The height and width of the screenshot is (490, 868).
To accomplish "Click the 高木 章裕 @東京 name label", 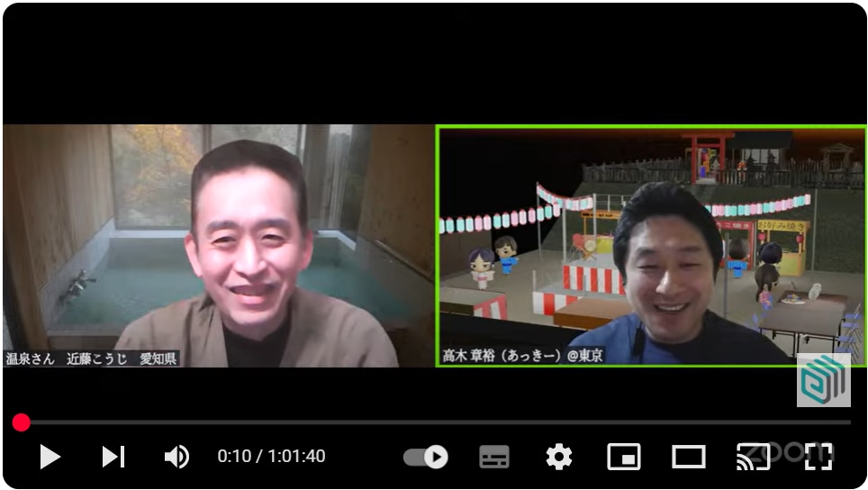I will tap(522, 356).
